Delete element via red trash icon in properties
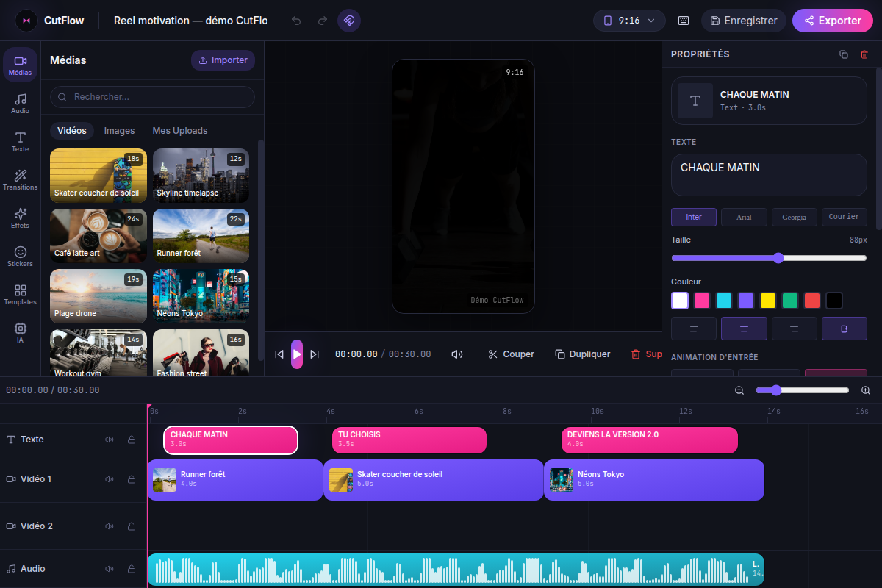 [864, 54]
